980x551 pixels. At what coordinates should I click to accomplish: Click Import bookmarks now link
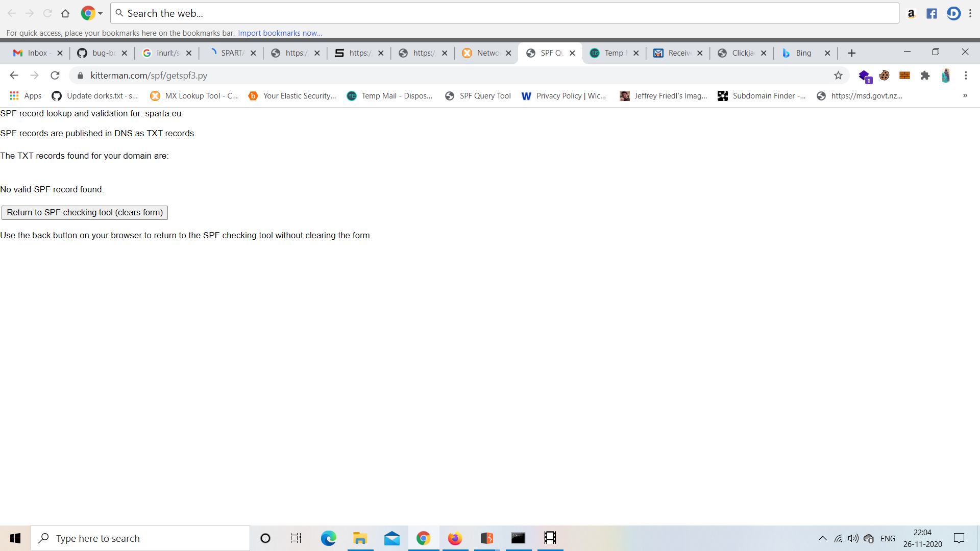pyautogui.click(x=280, y=33)
